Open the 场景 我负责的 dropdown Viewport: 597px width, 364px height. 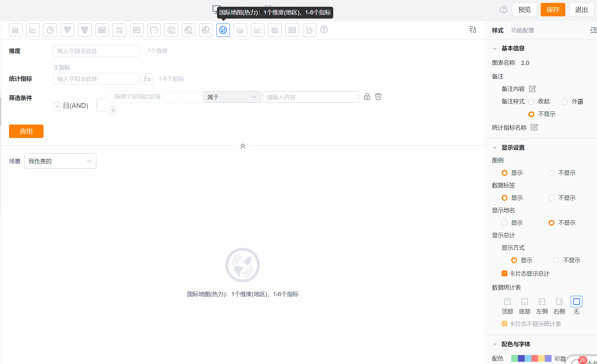(60, 161)
